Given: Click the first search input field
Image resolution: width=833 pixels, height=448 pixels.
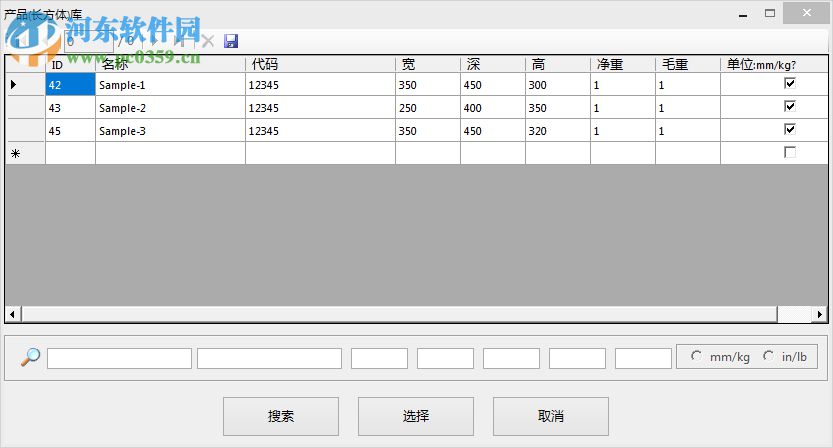Looking at the screenshot, I should (x=119, y=358).
